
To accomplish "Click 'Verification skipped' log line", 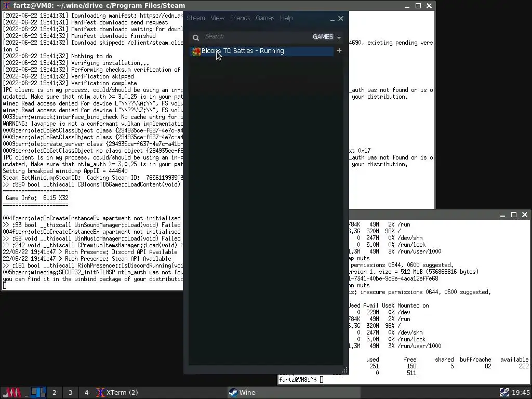I will point(102,76).
